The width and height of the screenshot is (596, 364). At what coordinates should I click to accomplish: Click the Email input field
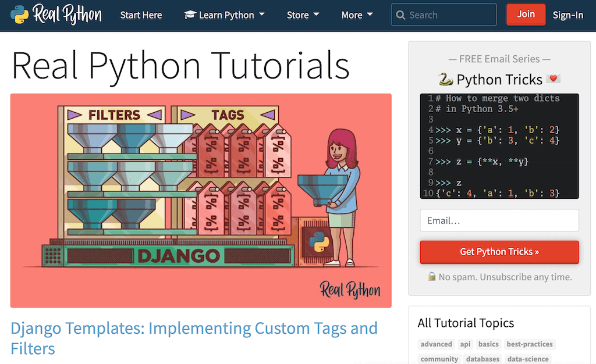click(x=499, y=220)
